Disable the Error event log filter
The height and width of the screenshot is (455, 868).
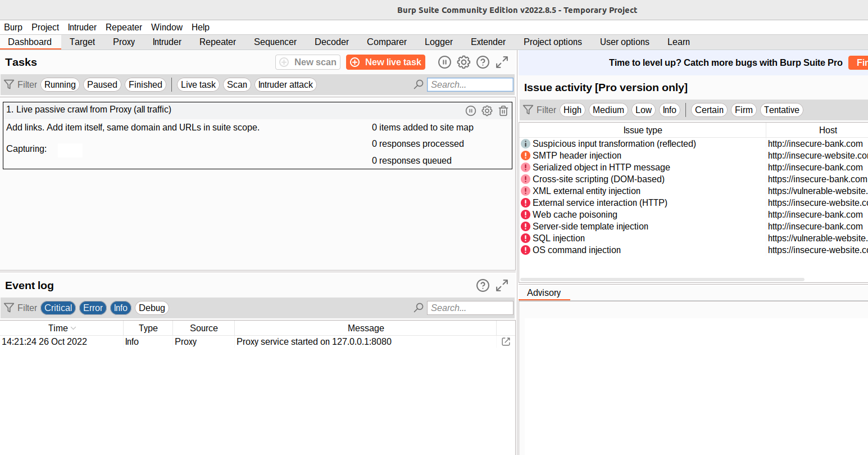93,308
